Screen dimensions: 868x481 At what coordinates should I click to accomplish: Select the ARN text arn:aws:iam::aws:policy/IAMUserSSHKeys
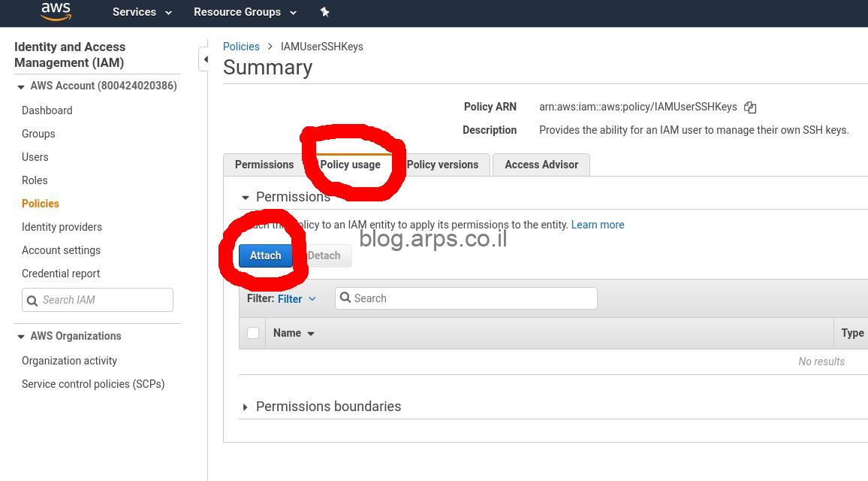(637, 107)
